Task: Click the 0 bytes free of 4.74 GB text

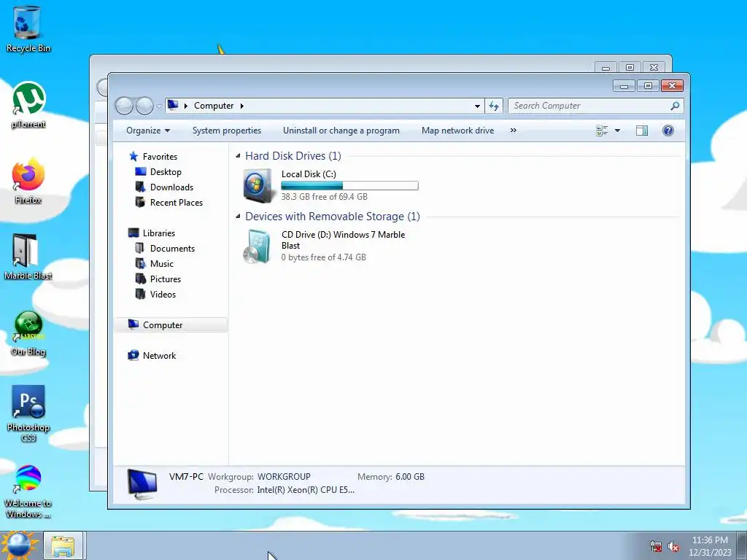Action: [x=323, y=257]
